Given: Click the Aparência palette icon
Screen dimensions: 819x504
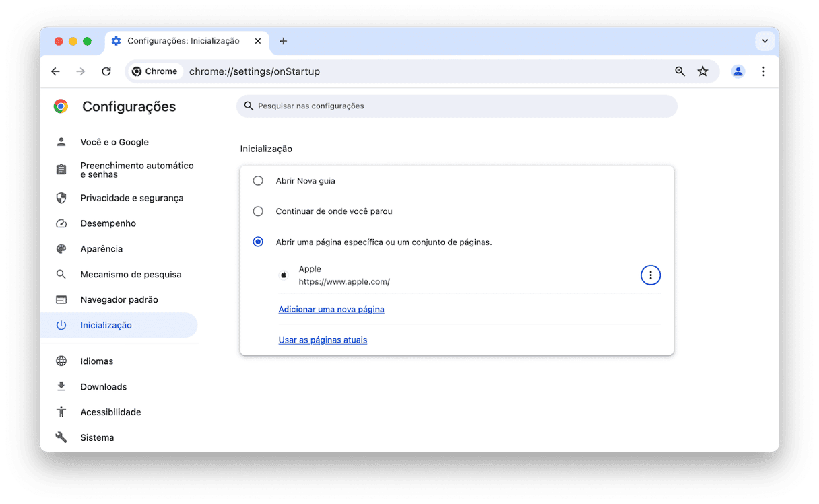Looking at the screenshot, I should click(61, 249).
